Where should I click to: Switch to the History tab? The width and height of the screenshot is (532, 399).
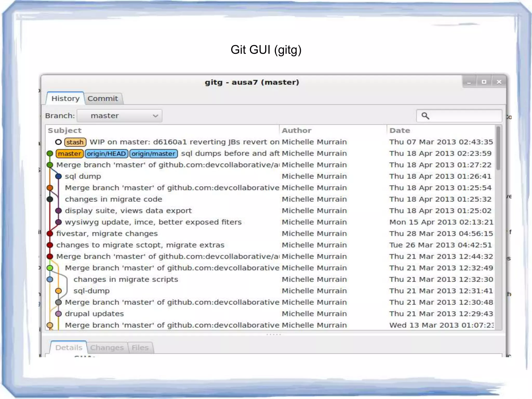pos(65,98)
